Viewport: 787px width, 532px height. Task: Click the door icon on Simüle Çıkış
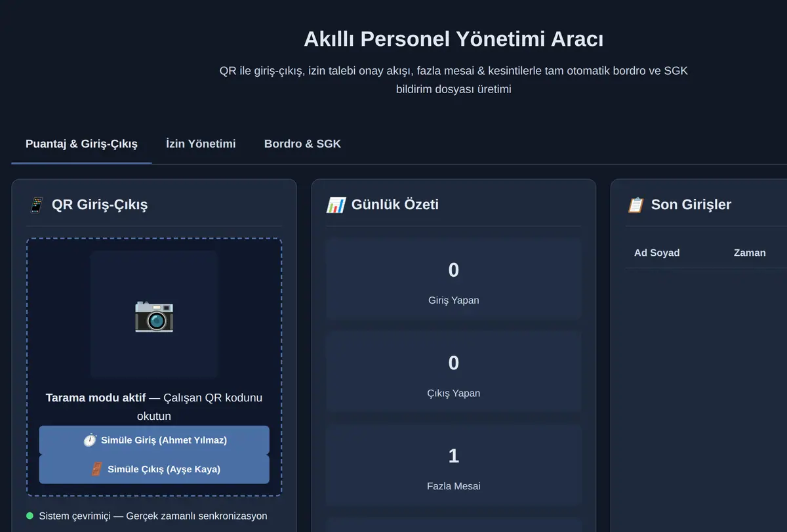click(96, 469)
